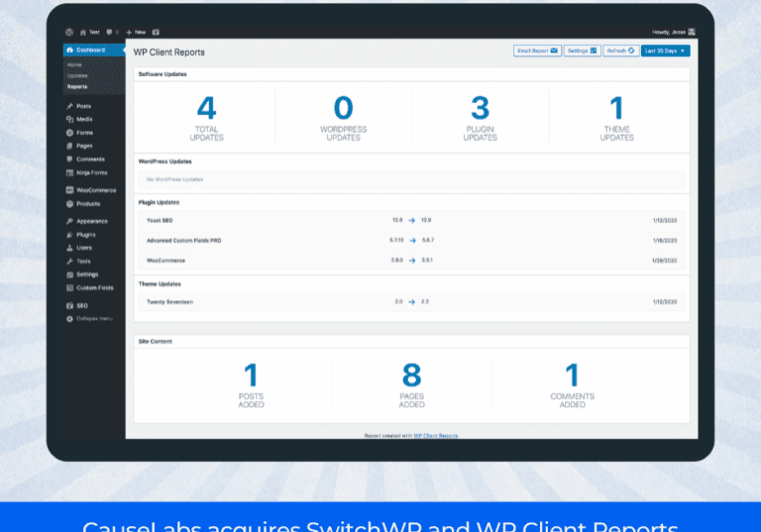Select the Yoast SEO plugin row name
The width and height of the screenshot is (761, 532).
pos(160,220)
